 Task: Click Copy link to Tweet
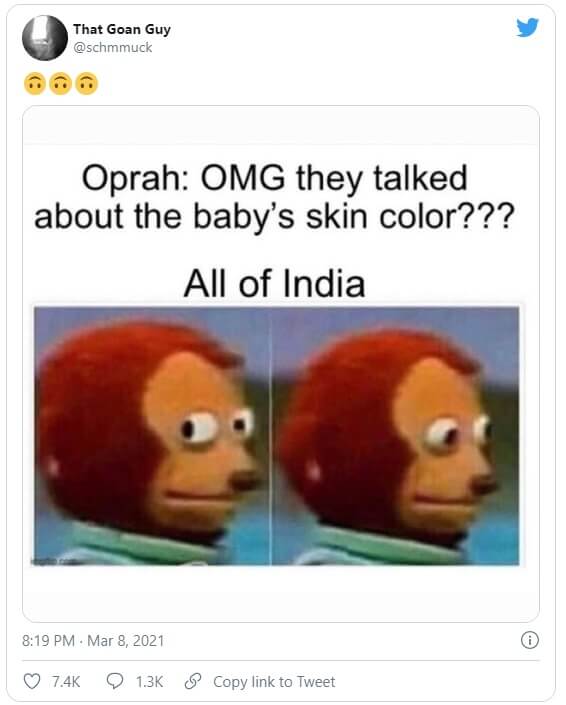274,682
